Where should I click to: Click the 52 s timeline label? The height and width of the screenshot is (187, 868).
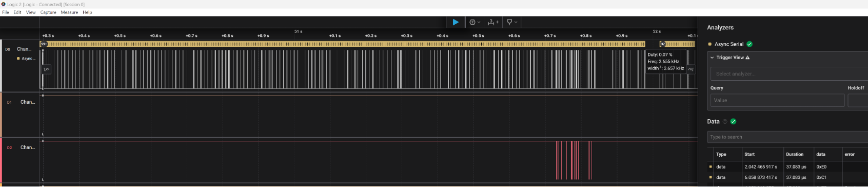[656, 31]
